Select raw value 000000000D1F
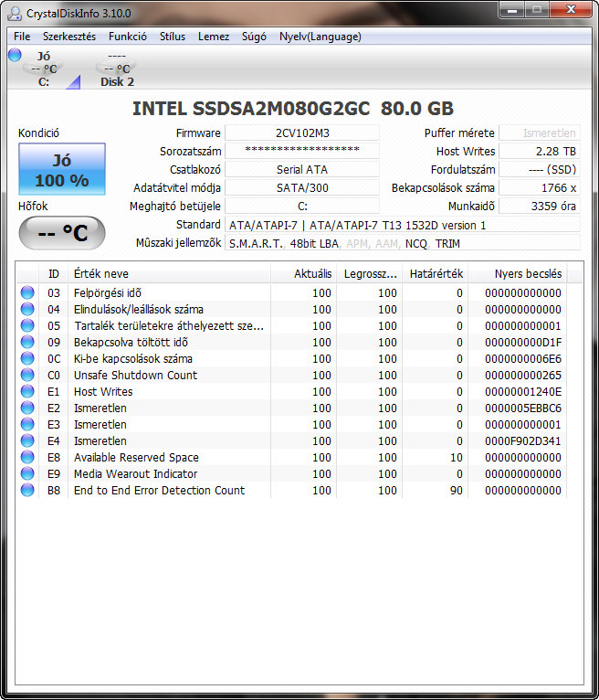Screen dimensions: 599x700 [523, 343]
